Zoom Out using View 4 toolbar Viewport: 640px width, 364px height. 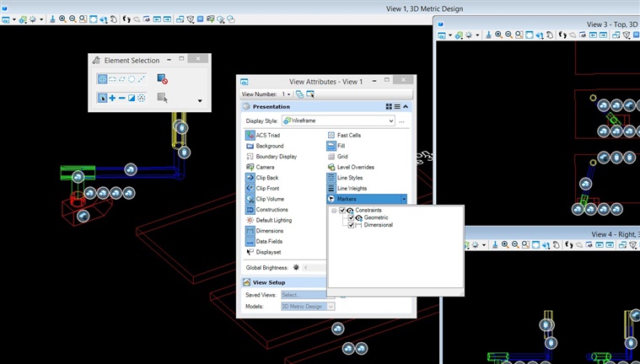point(515,244)
